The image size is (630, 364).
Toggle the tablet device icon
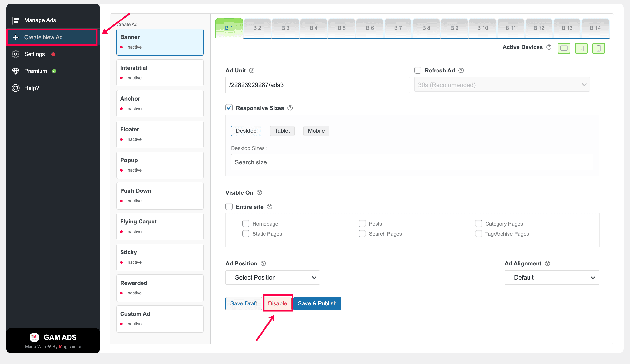click(581, 48)
